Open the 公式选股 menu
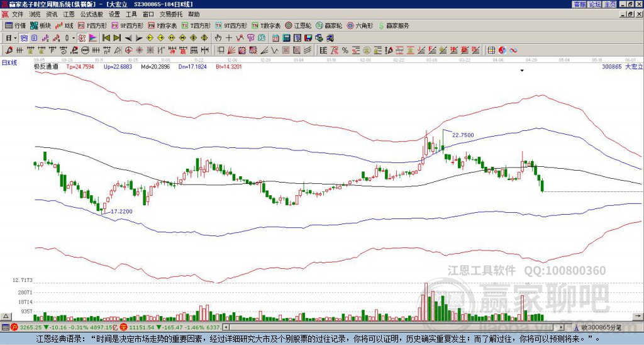 click(92, 14)
